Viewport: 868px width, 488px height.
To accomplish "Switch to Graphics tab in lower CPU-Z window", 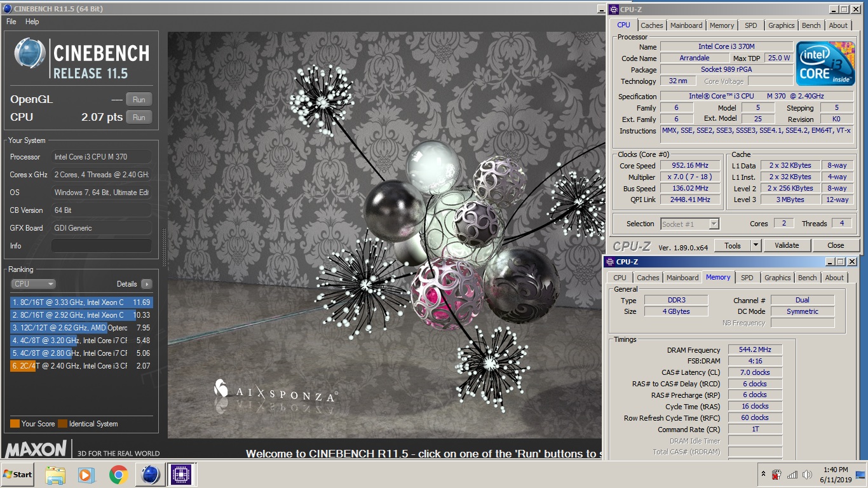I will point(778,278).
